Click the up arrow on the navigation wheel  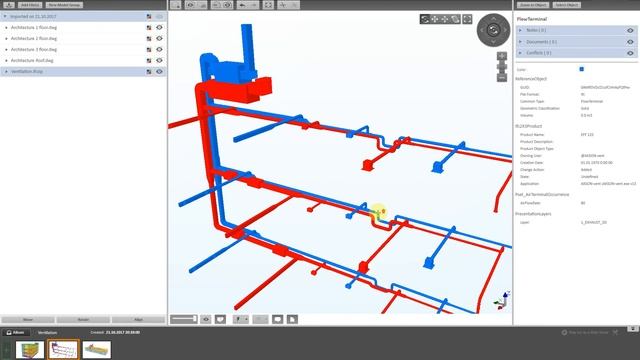click(493, 18)
